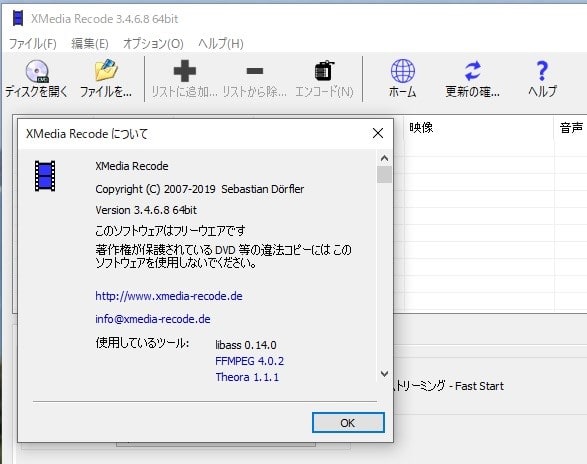Click the エンコード(N) encode icon

(324, 70)
